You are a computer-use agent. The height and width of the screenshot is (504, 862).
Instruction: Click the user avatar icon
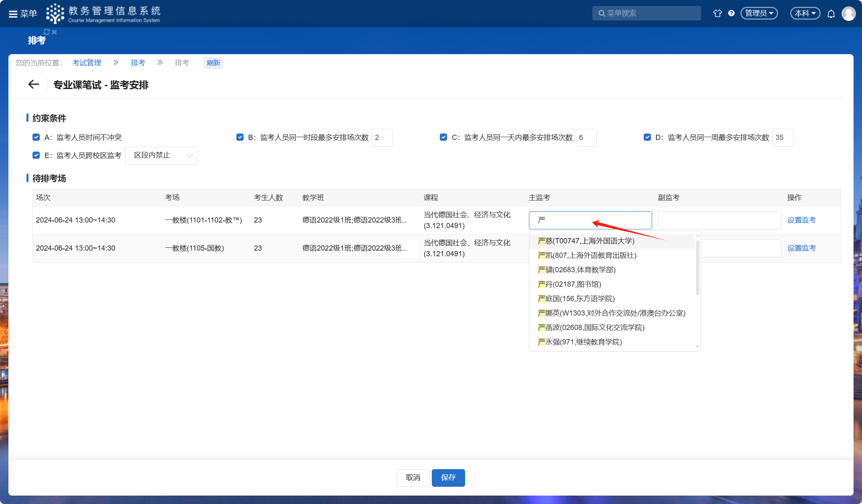848,14
